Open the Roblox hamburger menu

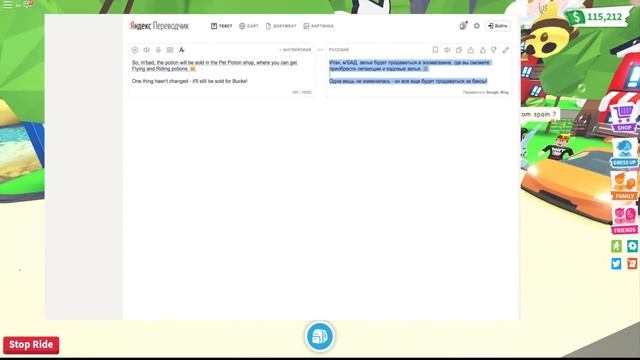[x=8, y=4]
